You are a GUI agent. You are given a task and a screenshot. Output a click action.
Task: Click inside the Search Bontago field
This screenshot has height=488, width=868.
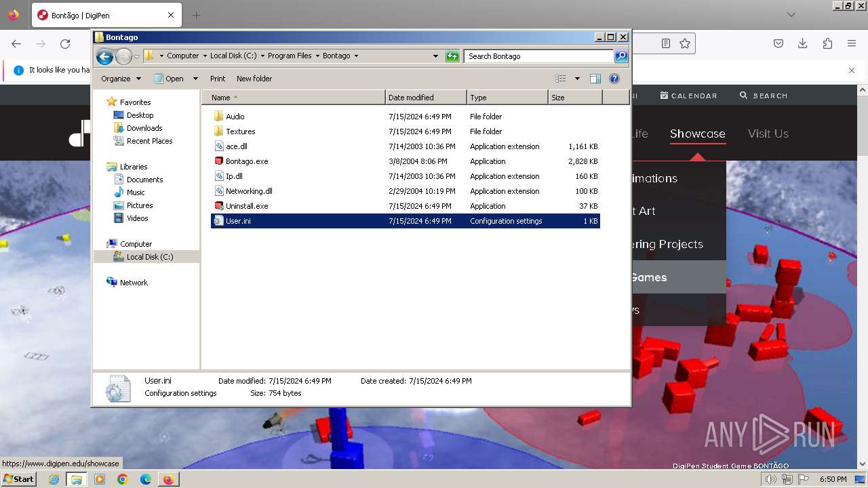[x=539, y=56]
